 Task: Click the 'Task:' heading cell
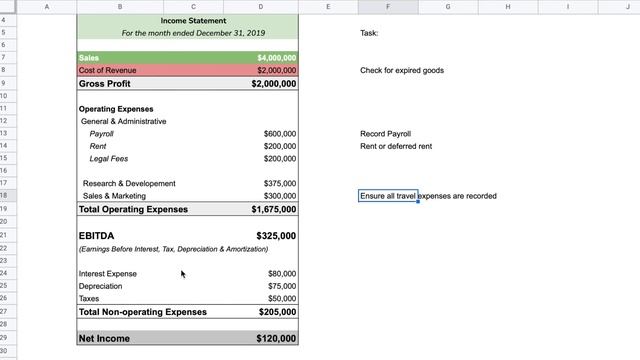coord(369,33)
